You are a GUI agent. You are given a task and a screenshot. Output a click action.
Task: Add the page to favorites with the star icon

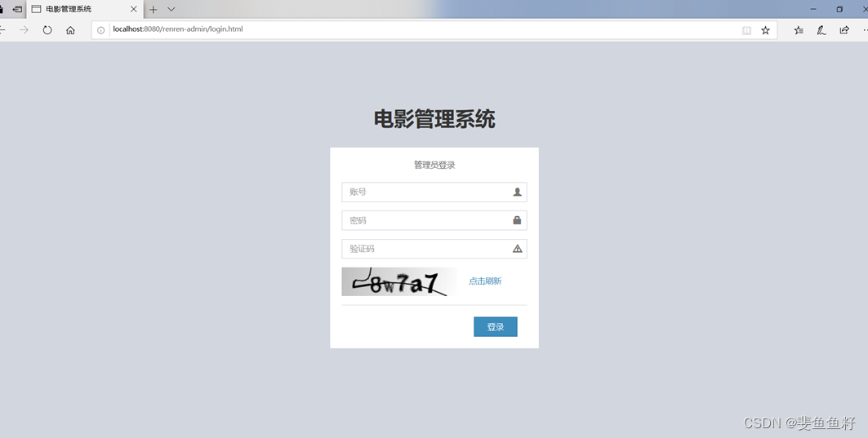pos(765,30)
